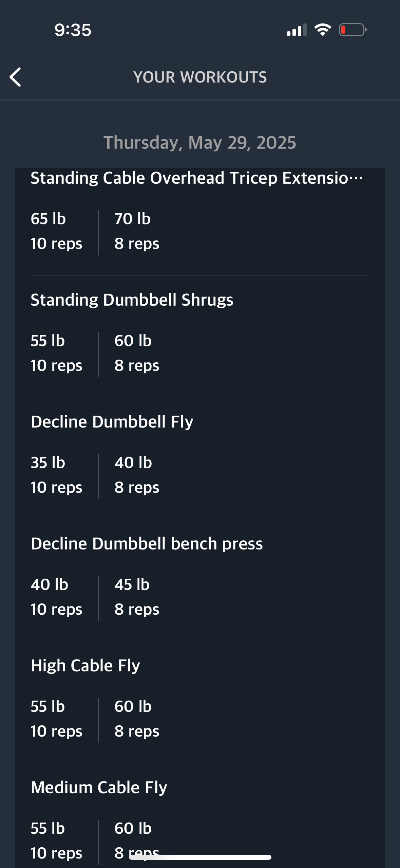Select the 70 lb tricep extension set
The height and width of the screenshot is (868, 400).
click(x=137, y=231)
